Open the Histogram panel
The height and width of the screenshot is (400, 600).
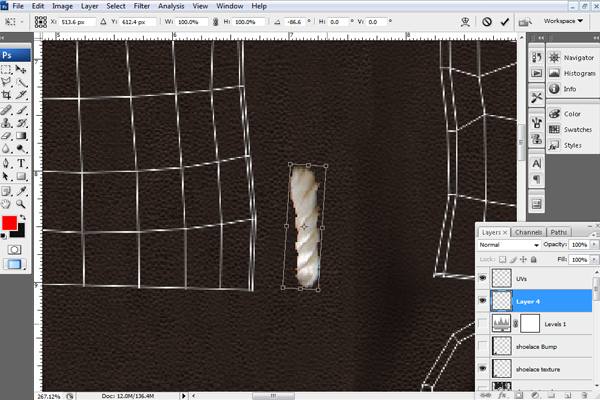tap(572, 73)
